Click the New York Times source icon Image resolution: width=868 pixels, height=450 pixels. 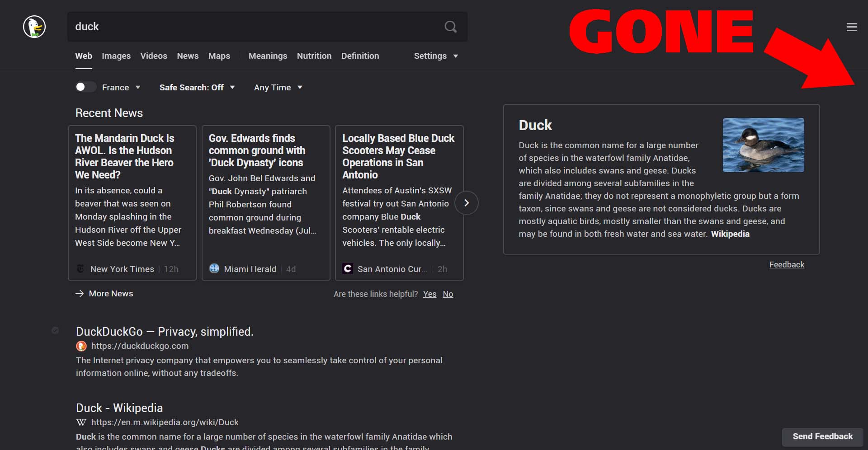[x=80, y=269]
